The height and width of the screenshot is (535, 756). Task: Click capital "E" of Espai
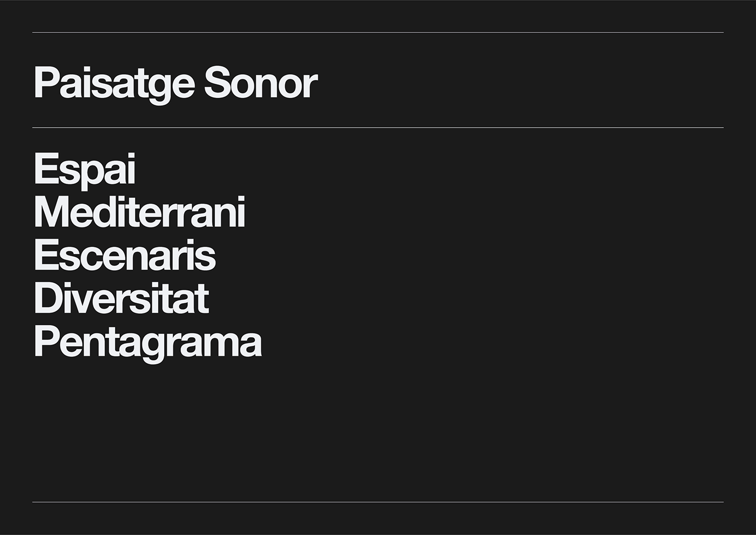tap(46, 169)
